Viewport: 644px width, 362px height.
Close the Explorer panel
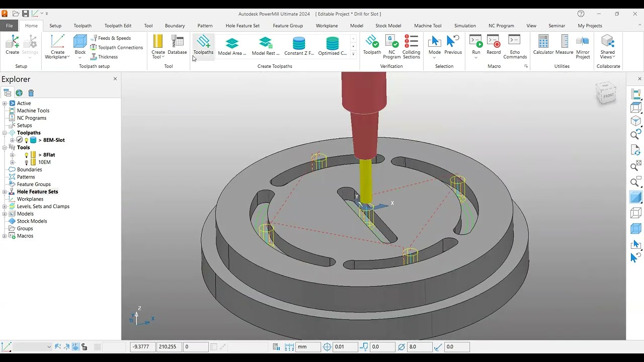(115, 79)
